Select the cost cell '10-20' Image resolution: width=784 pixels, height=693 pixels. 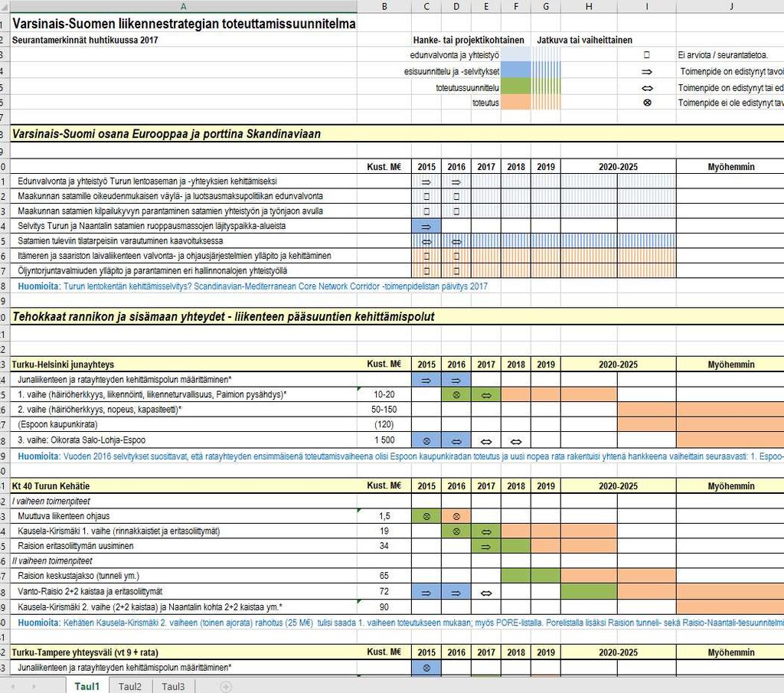click(x=384, y=394)
